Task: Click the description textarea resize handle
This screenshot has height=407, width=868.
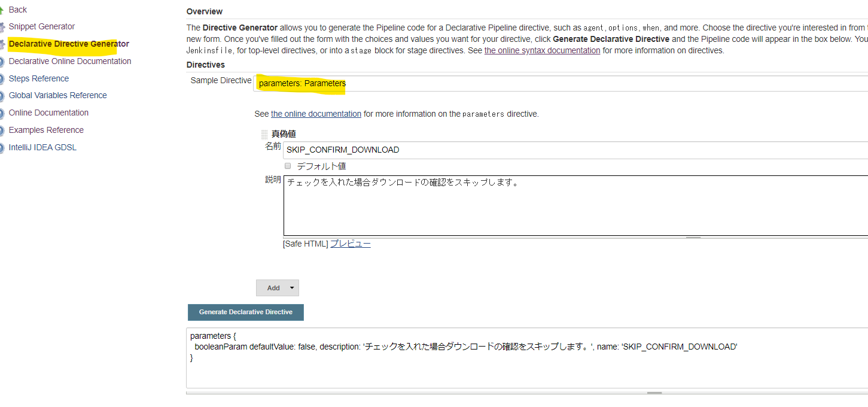Action: [x=693, y=238]
